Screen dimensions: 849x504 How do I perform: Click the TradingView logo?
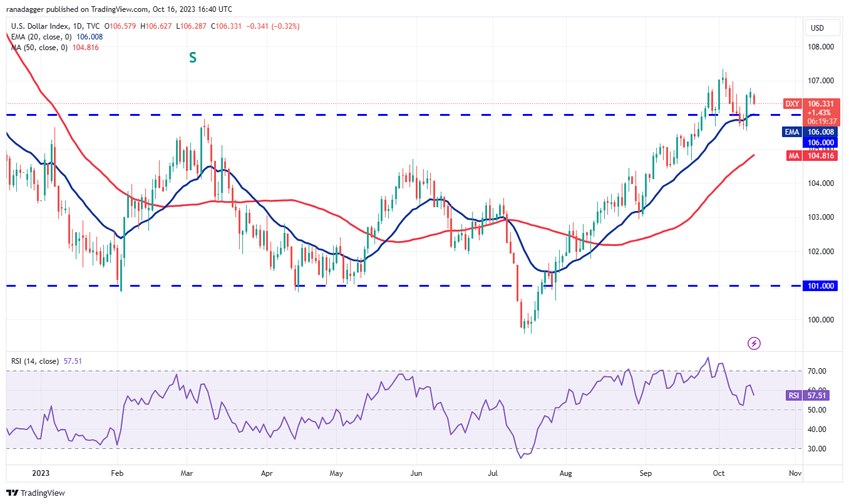coord(34,493)
